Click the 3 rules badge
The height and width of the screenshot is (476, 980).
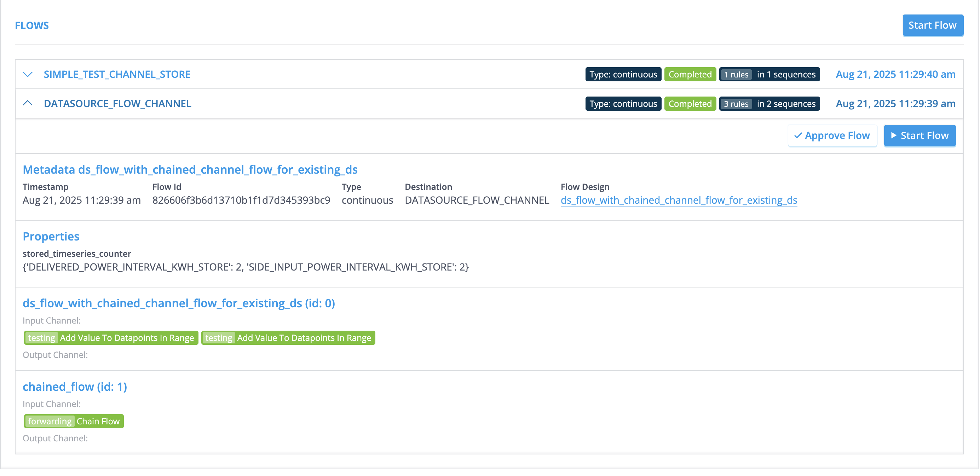tap(736, 103)
